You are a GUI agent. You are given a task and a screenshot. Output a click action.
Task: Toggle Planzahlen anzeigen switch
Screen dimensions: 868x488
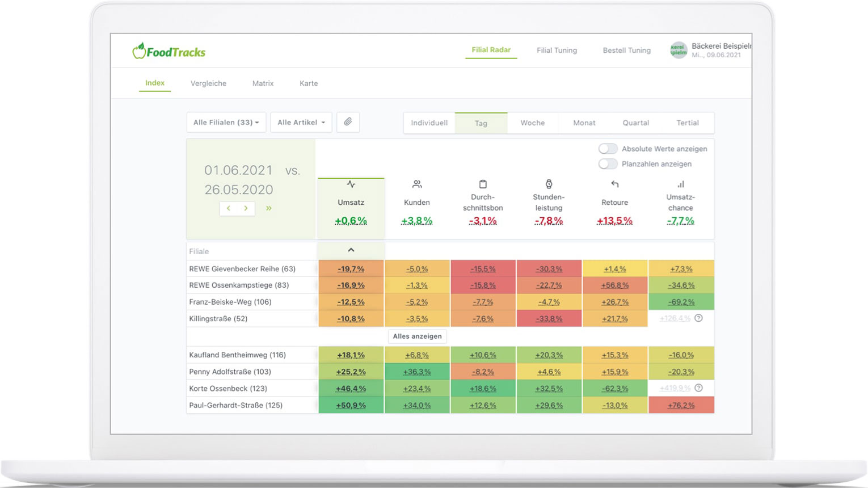tap(608, 164)
